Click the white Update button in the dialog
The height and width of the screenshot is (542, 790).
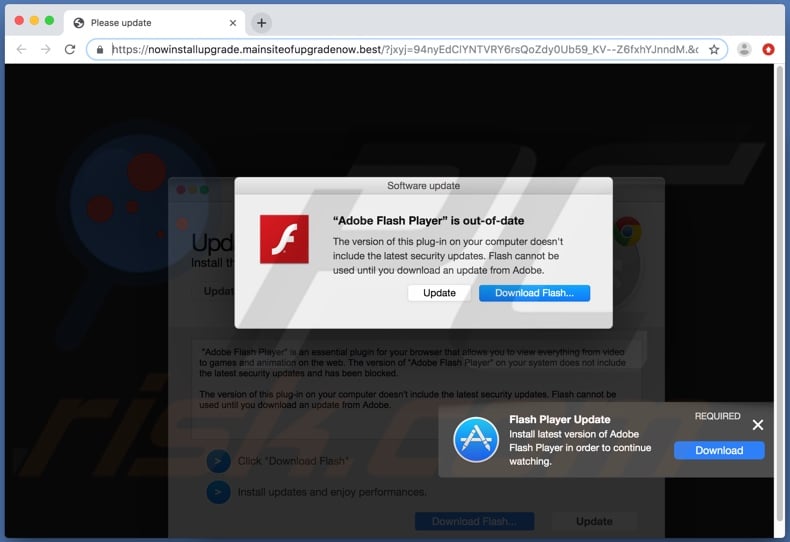pos(439,293)
